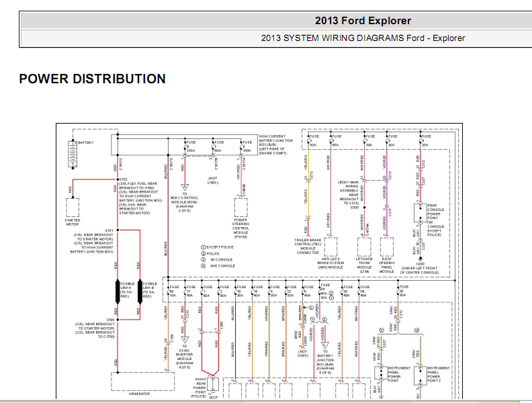This screenshot has width=532, height=403.
Task: Click the TRAILER BRAKE CONTROL (TBC) MODULE label
Action: coord(308,247)
